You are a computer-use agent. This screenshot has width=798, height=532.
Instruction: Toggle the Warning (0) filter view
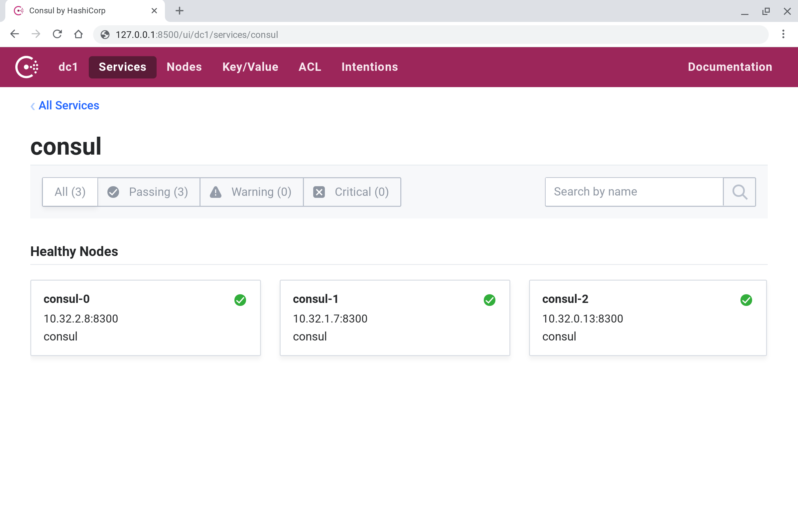coord(251,192)
